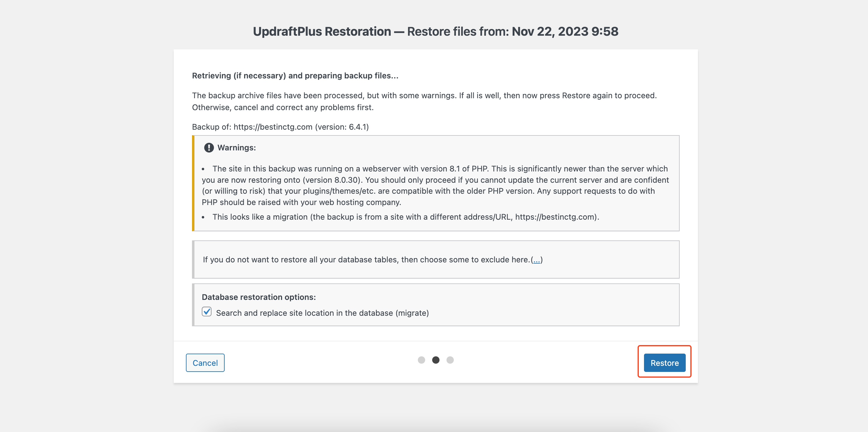Click the PHP version 8.1 warning paragraph
The width and height of the screenshot is (868, 432).
click(x=435, y=185)
